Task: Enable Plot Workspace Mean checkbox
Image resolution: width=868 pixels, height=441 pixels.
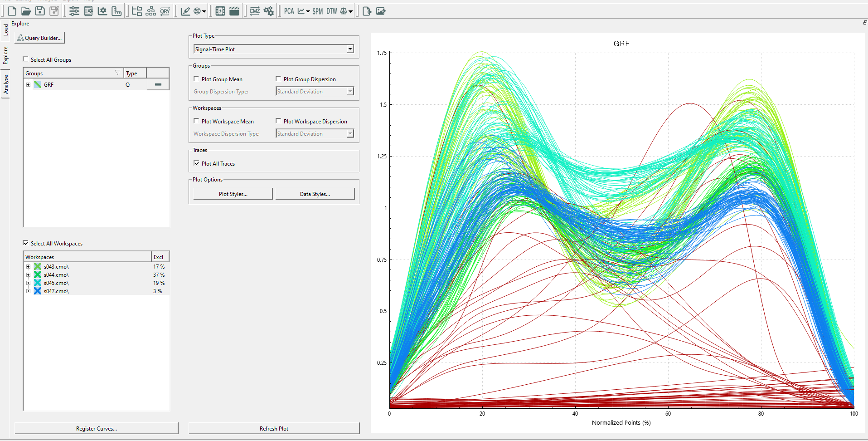Action: [x=196, y=121]
